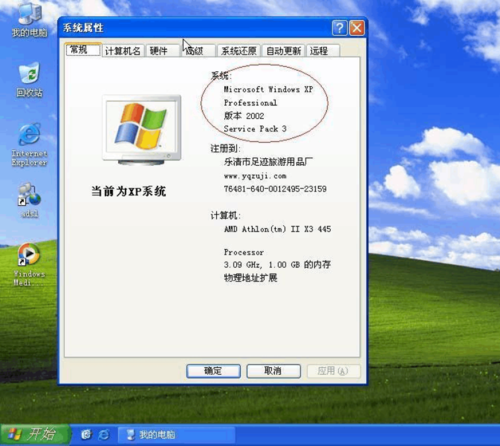Click the 取消 button
500x446 pixels.
pos(273,371)
